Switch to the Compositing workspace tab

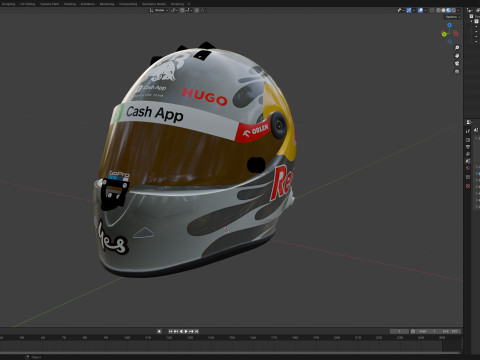[128, 4]
